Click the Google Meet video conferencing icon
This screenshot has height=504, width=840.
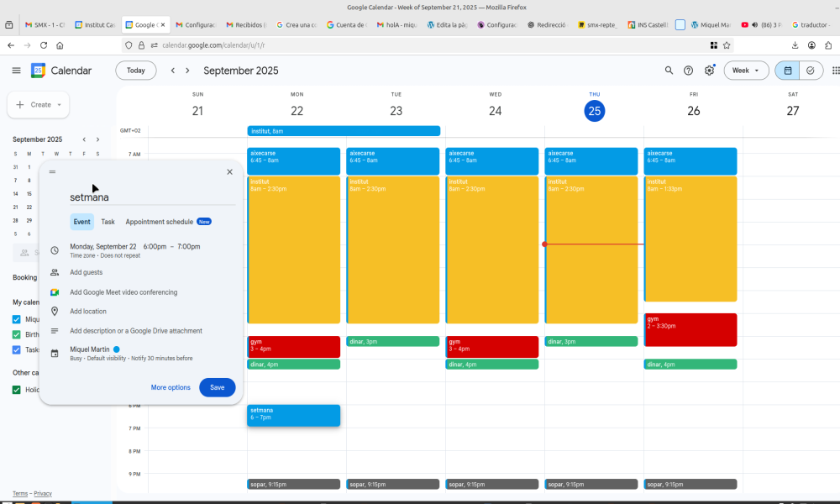point(55,292)
